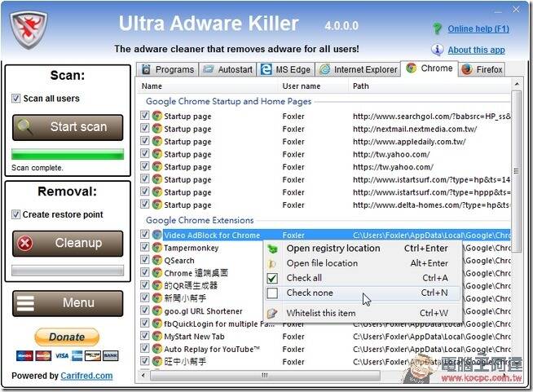The width and height of the screenshot is (533, 392).
Task: Open the Carifred.com link
Action: (x=86, y=376)
